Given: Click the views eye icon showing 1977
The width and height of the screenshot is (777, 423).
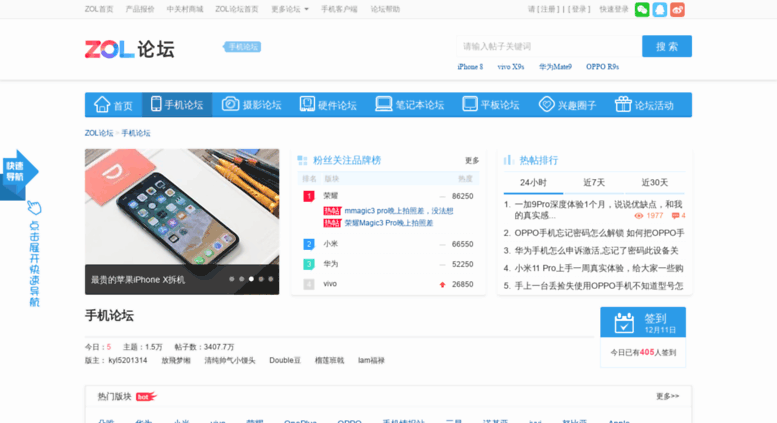Looking at the screenshot, I should [x=639, y=216].
